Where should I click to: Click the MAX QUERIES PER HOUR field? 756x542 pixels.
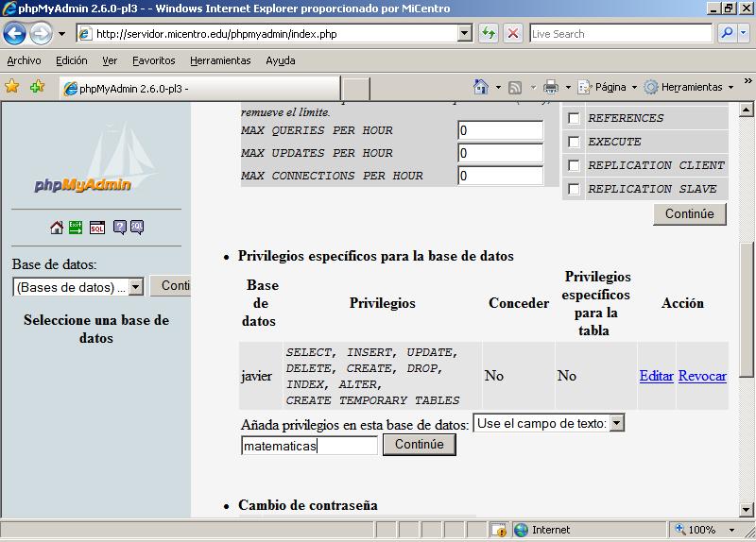coord(500,130)
